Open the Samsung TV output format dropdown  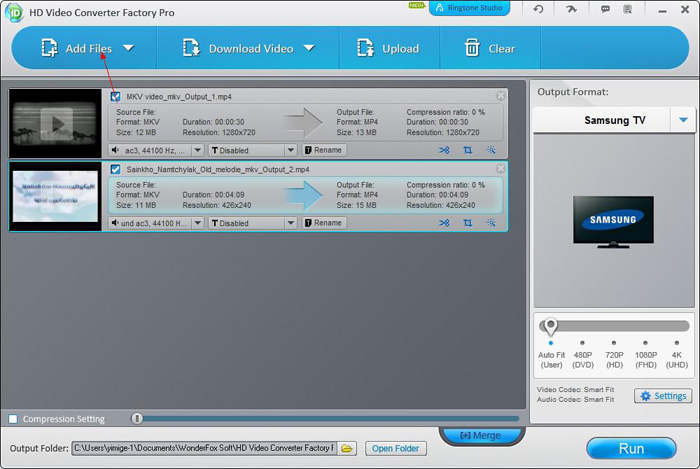[683, 120]
